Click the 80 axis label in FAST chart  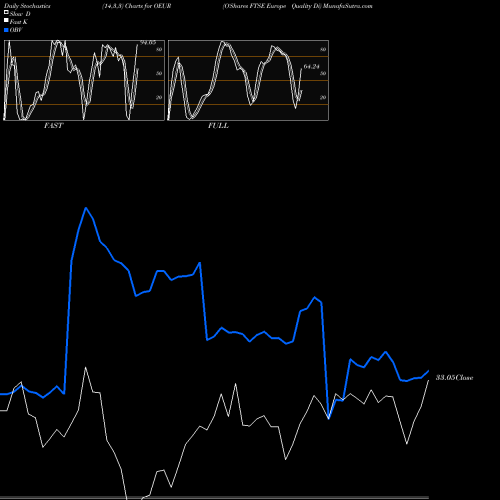[159, 49]
